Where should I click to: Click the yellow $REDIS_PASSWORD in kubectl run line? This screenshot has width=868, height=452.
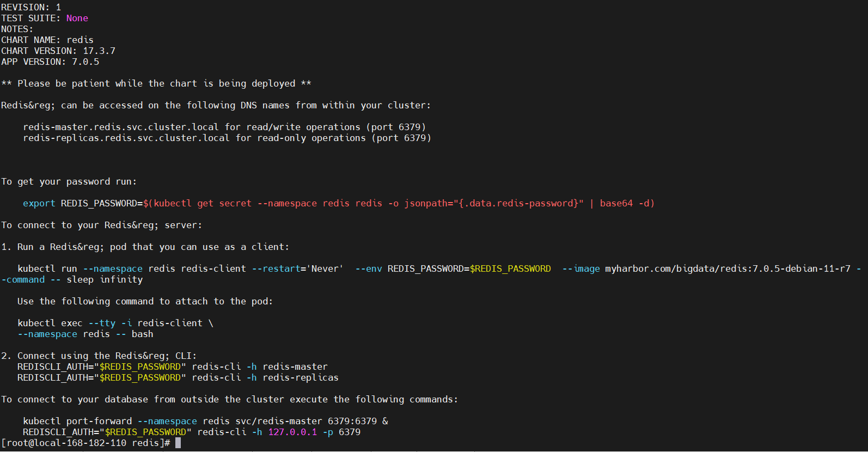pos(510,268)
